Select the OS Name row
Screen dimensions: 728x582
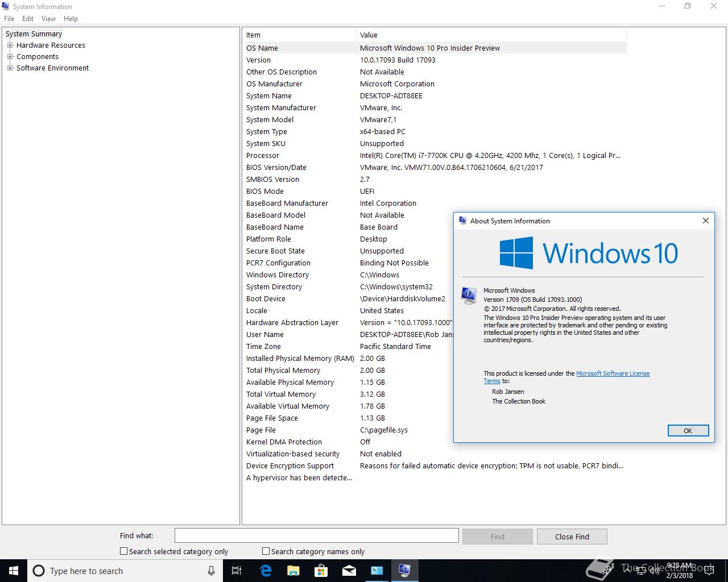436,48
